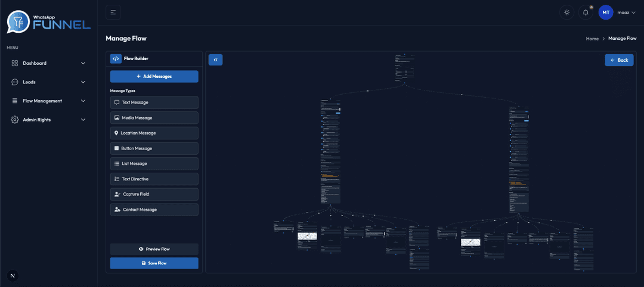Click the Admin Rights gear icon
The height and width of the screenshot is (287, 644).
15,120
